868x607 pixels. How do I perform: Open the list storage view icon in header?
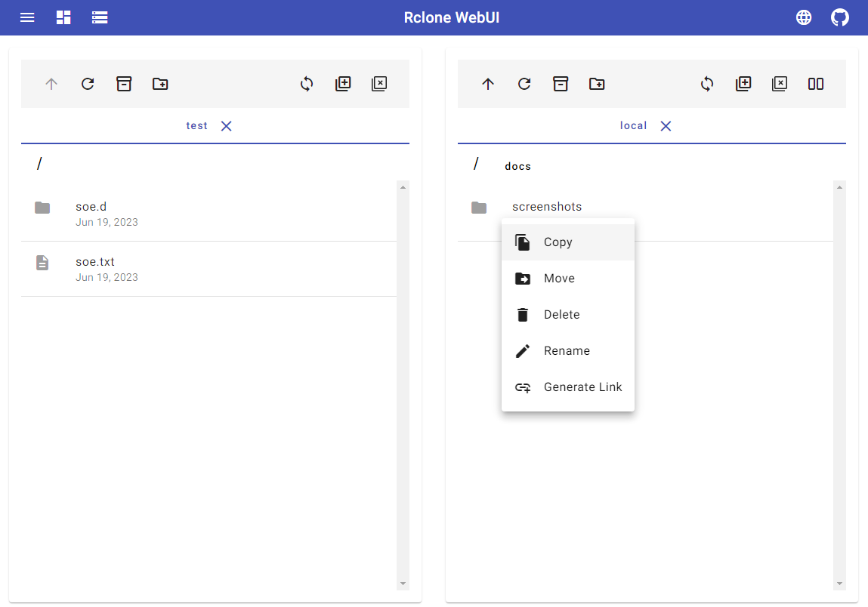100,17
